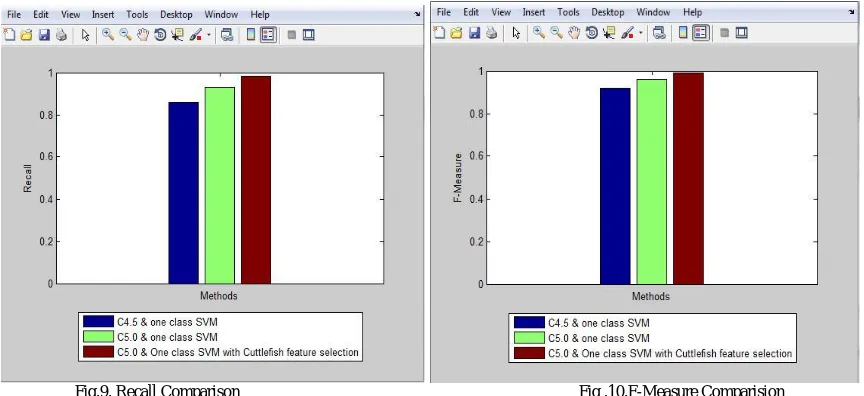Open Window menu in Recall window
The image size is (864, 396).
point(221,14)
